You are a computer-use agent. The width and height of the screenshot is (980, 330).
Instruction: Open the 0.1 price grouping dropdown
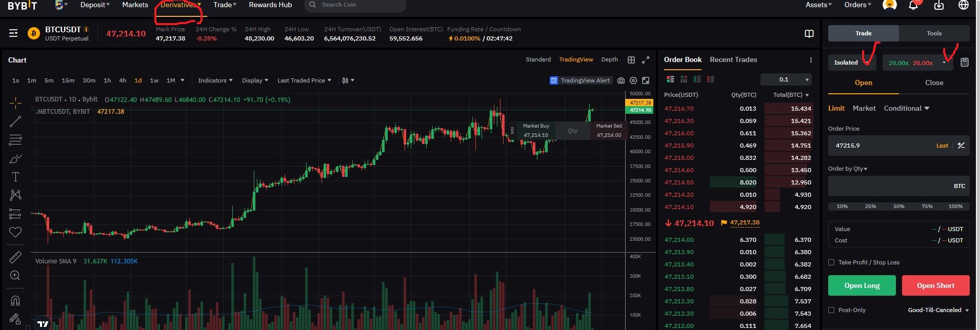(x=786, y=79)
